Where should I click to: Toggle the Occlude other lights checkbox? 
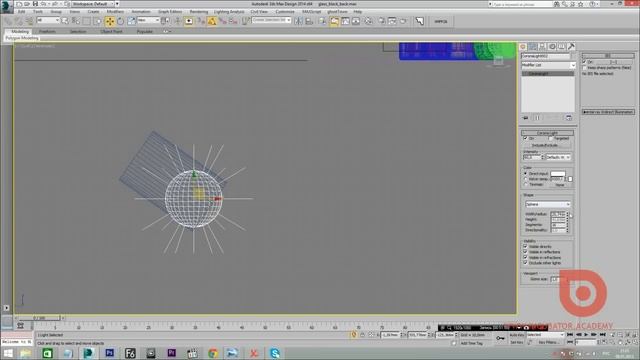[x=525, y=263]
